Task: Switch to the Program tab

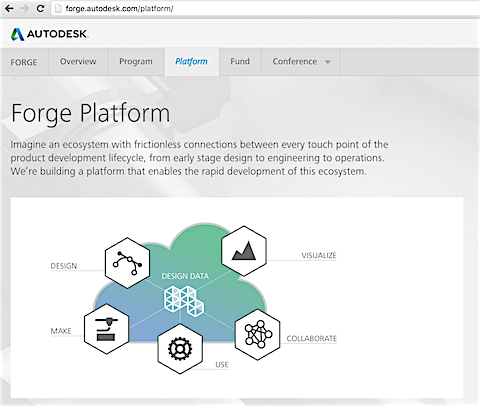Action: (x=136, y=62)
